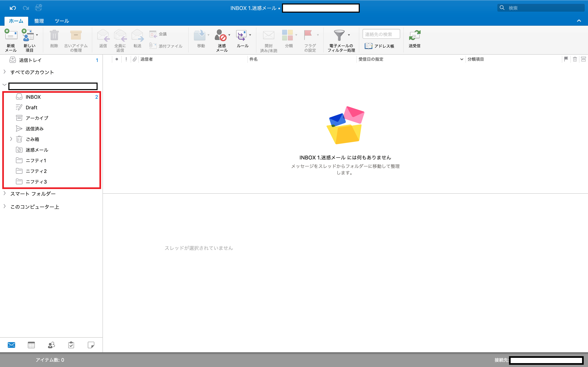Open the Notes view icon
588x367 pixels.
coord(91,345)
